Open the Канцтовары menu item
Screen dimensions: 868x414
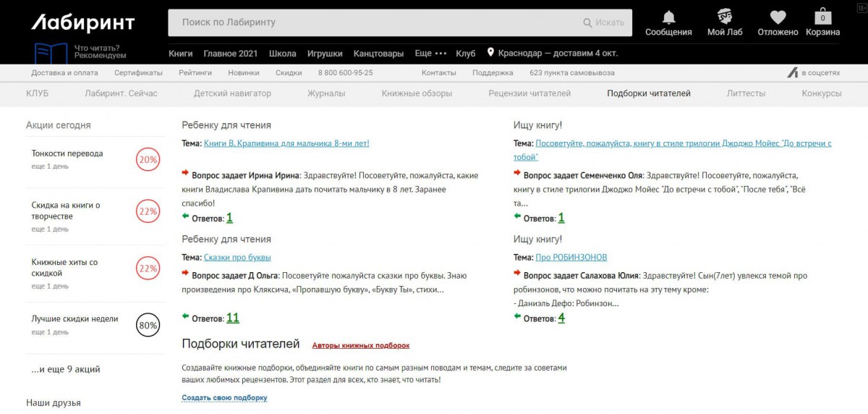click(x=378, y=54)
